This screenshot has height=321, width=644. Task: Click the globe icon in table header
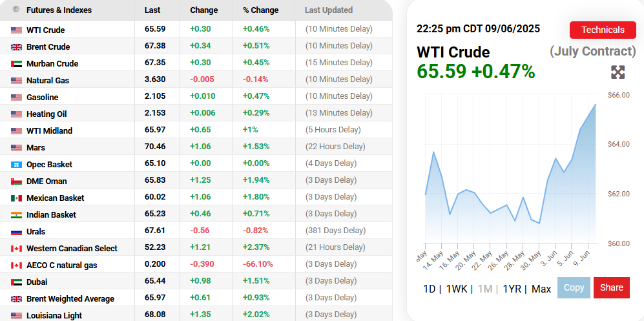coord(16,9)
